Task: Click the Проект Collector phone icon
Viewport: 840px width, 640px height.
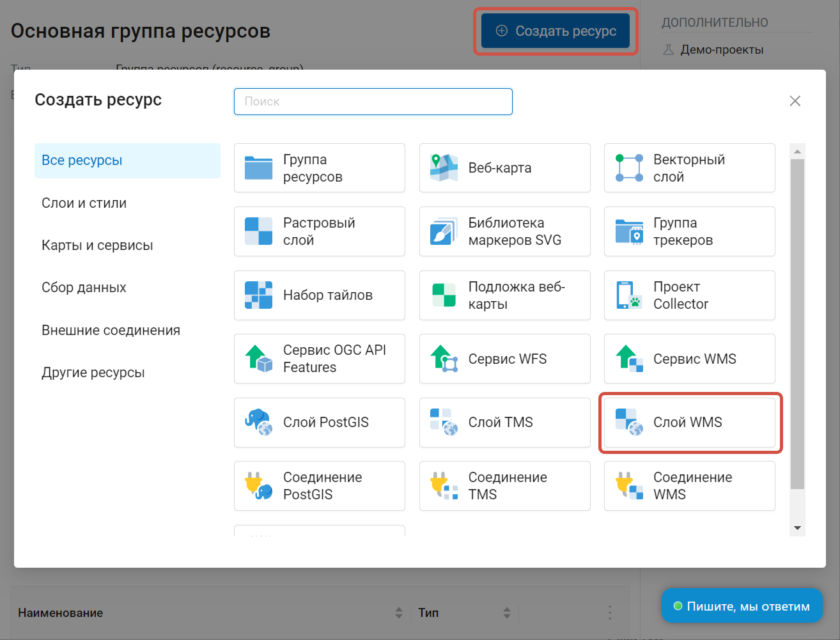Action: click(629, 295)
